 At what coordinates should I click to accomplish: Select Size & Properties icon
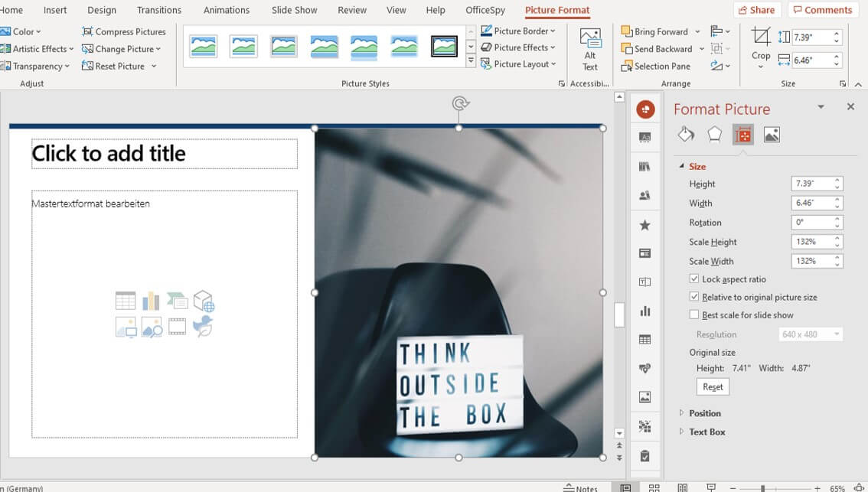742,135
